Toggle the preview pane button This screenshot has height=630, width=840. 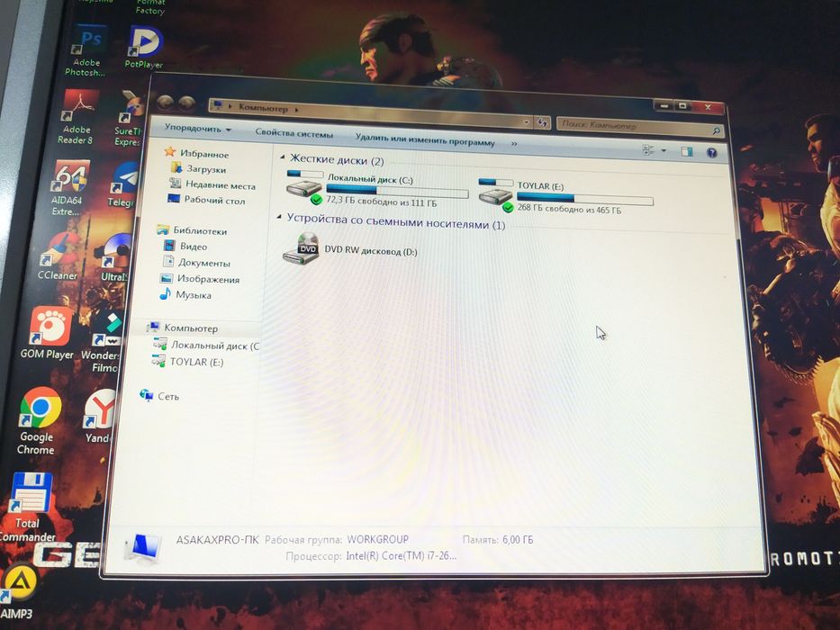point(686,151)
